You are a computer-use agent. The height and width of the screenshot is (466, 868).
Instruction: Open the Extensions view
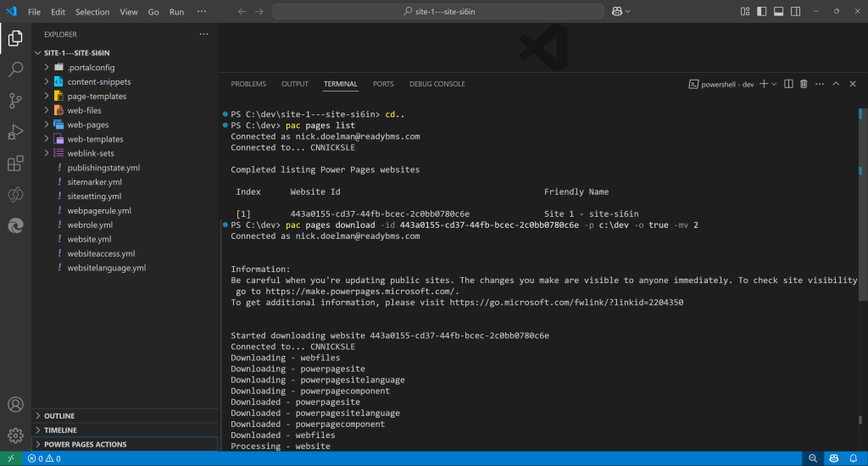point(15,164)
